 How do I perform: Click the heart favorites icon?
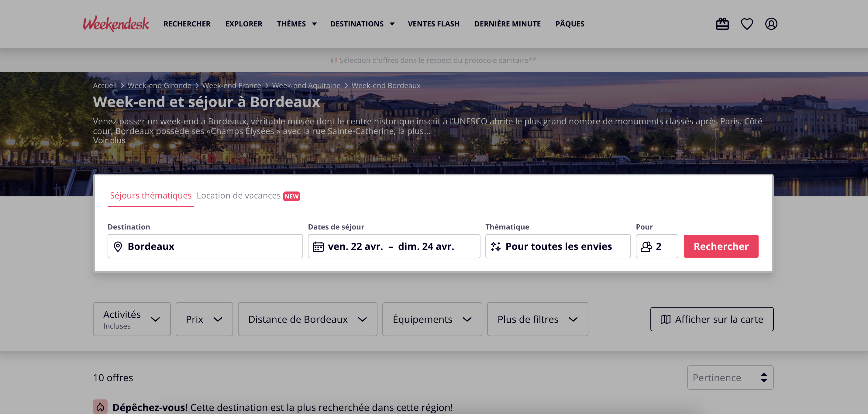747,24
